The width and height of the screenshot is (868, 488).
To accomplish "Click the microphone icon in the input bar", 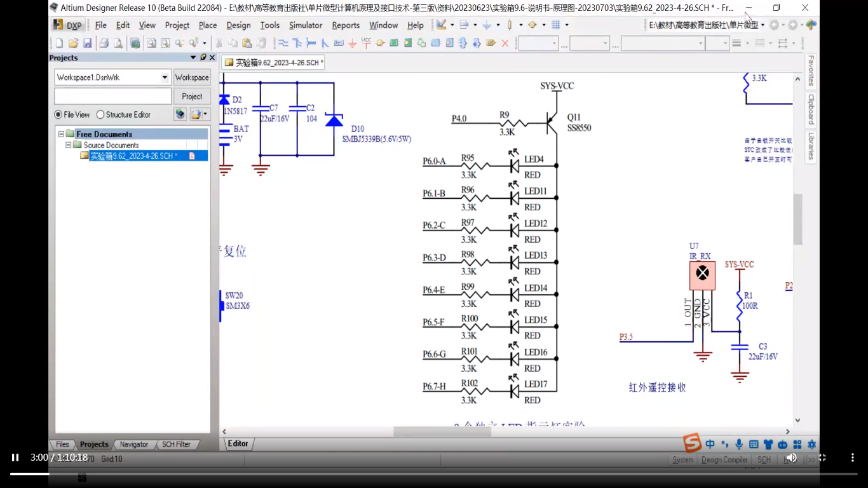I will (x=739, y=444).
